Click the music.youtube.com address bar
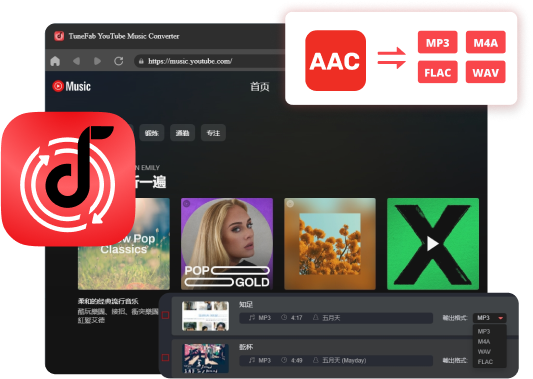This screenshot has width=533, height=379. coord(209,61)
